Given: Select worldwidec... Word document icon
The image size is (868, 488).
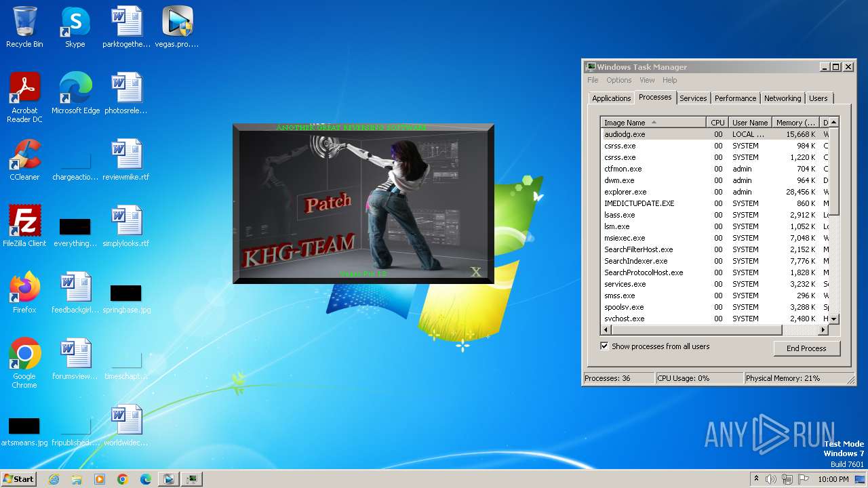Looking at the screenshot, I should click(x=126, y=426).
